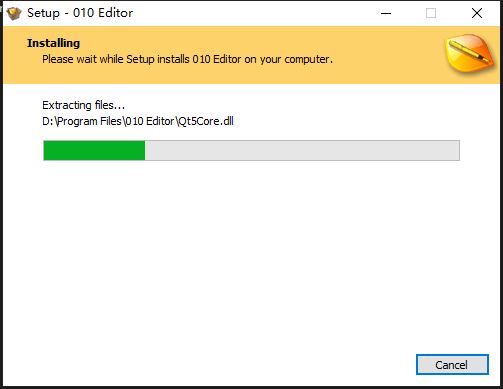Click the bold Installing heading
This screenshot has width=503, height=389.
click(x=53, y=43)
